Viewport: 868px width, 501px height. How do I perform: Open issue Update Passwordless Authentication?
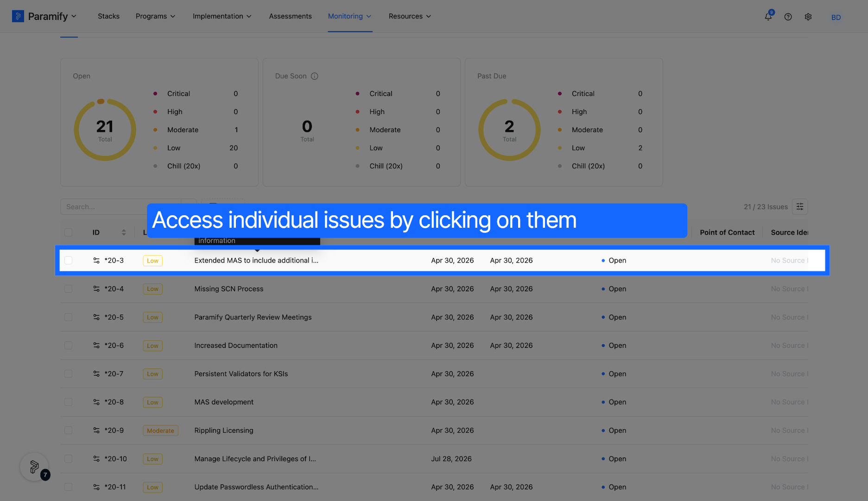tap(256, 487)
